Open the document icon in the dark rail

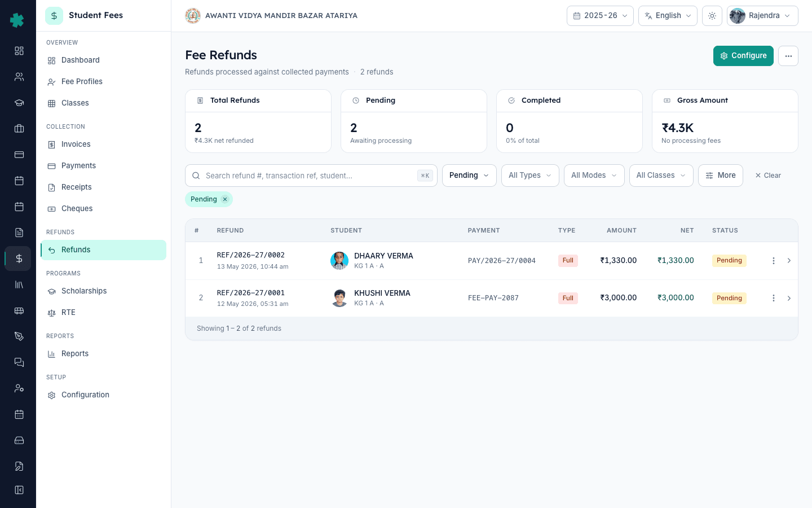(x=19, y=233)
